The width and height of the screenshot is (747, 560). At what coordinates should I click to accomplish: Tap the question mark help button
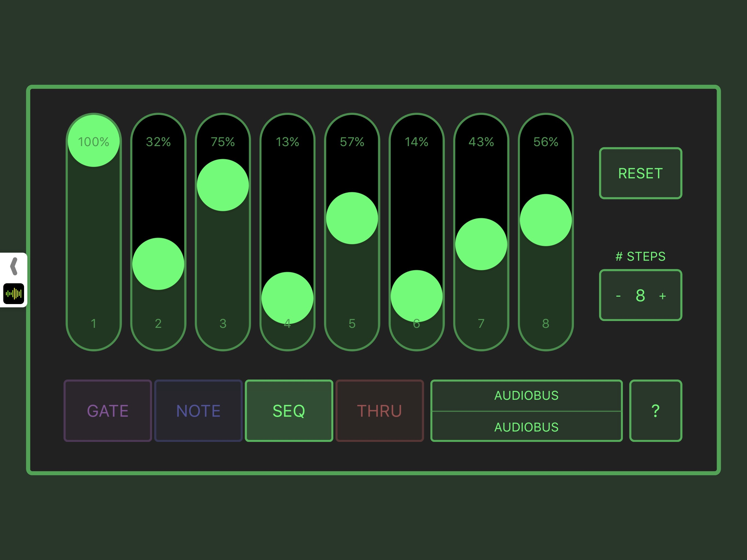[x=655, y=411]
